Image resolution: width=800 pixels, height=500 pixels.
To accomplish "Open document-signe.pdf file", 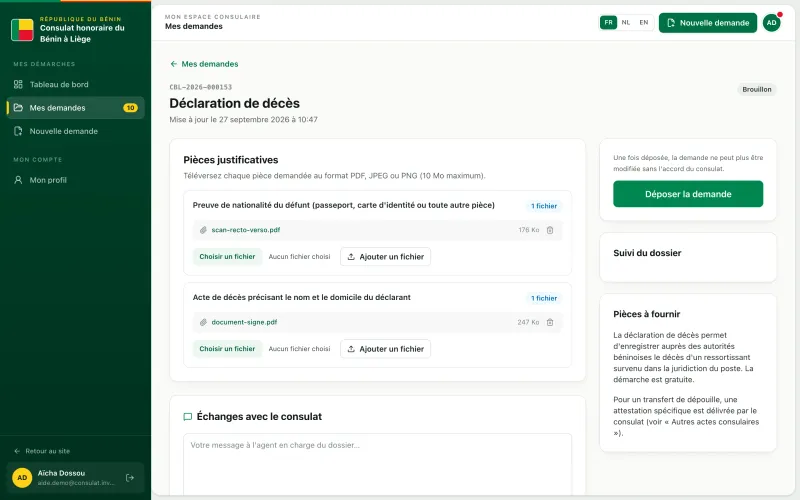I will pos(244,322).
